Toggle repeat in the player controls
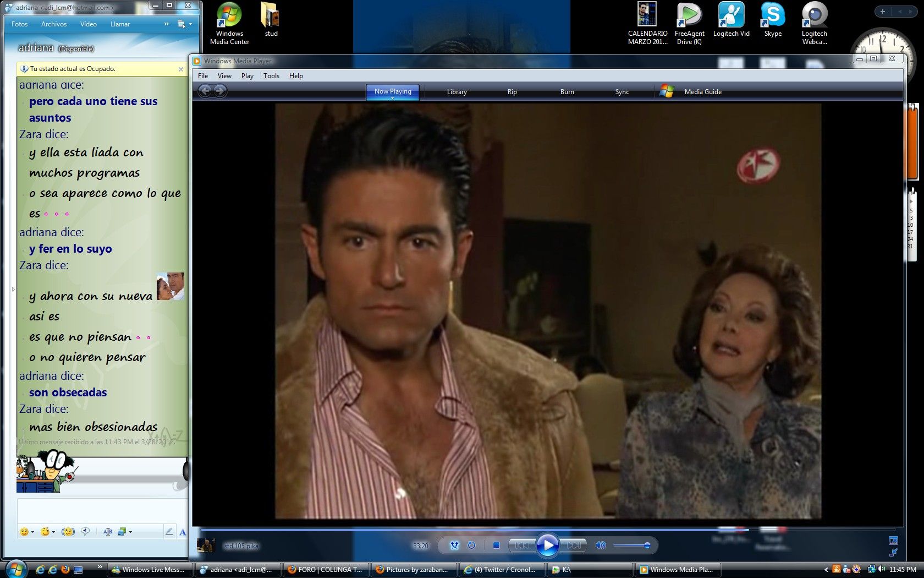This screenshot has width=924, height=578. 471,546
